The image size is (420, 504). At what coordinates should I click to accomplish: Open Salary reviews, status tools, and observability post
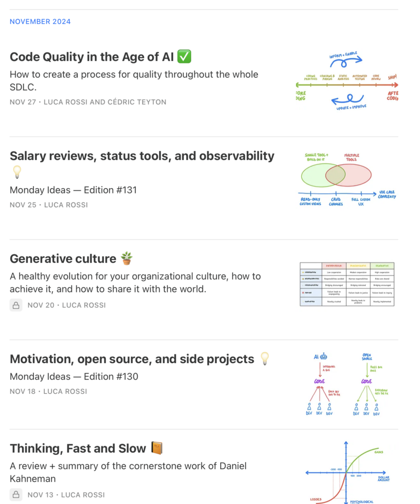(x=142, y=156)
